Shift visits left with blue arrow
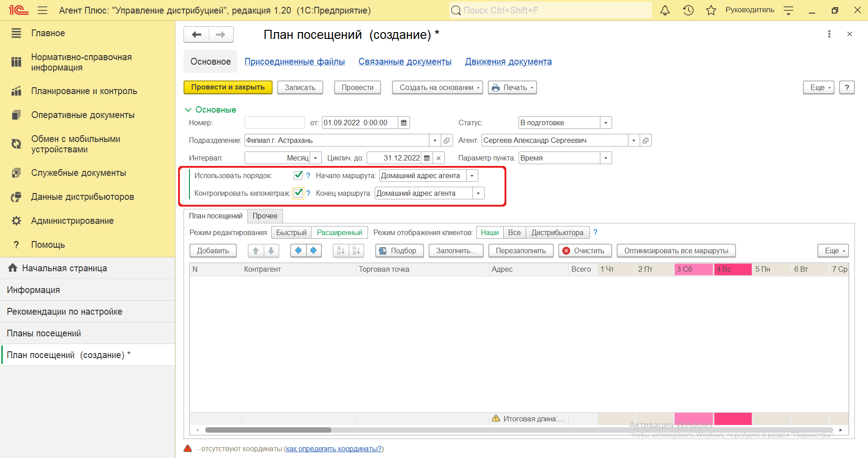The image size is (868, 458). pyautogui.click(x=298, y=250)
